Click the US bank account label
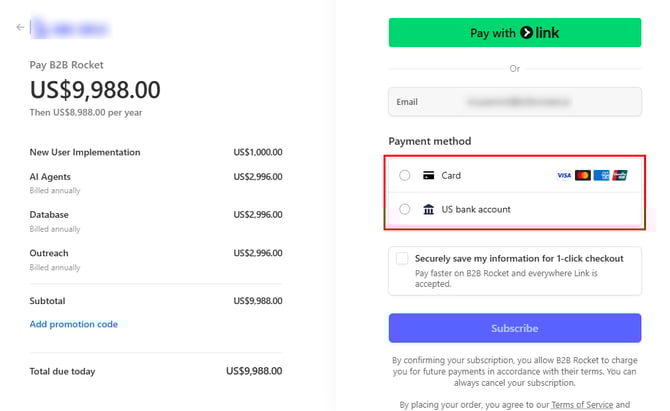670x411 pixels. (475, 209)
